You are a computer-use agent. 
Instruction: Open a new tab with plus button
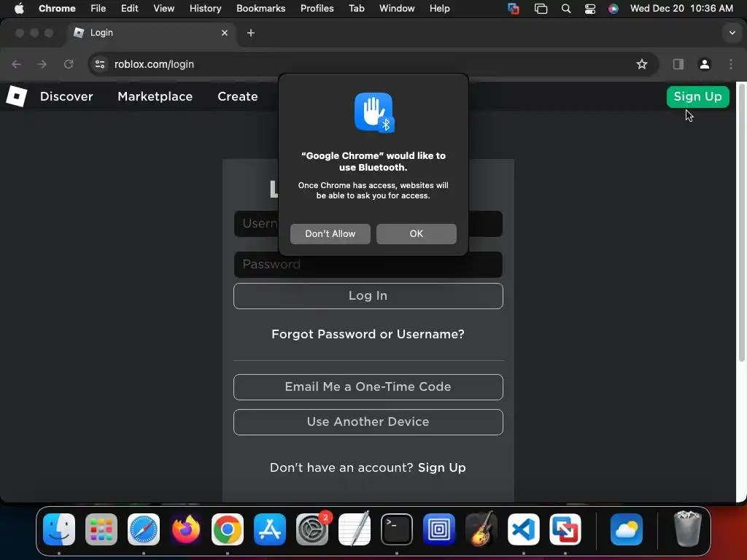(251, 33)
